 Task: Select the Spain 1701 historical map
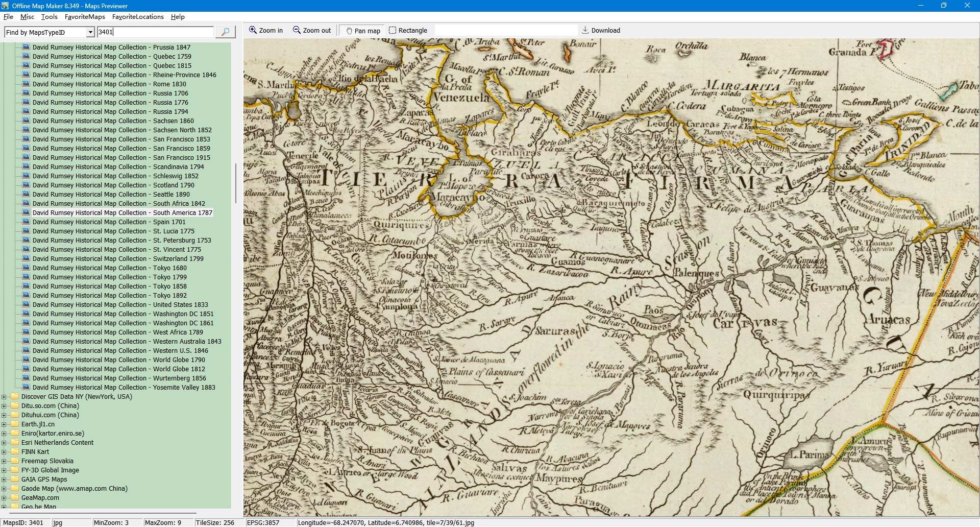169,222
